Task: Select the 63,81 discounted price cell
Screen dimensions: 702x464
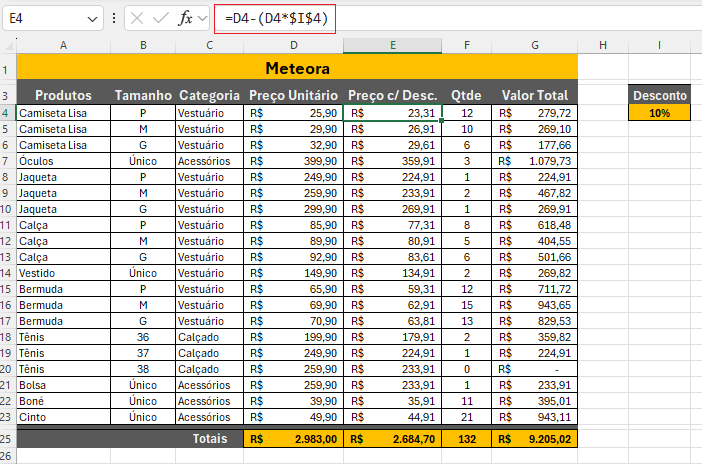Action: coord(392,321)
